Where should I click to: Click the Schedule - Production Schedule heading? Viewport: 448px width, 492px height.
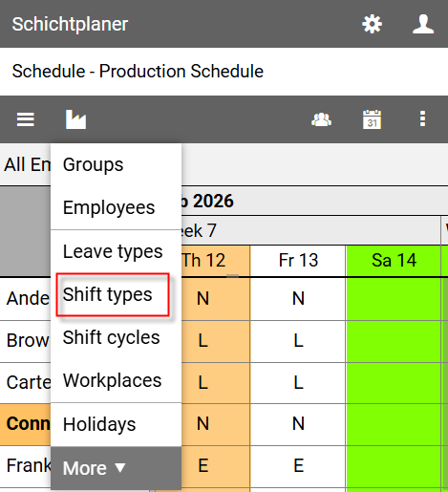138,71
